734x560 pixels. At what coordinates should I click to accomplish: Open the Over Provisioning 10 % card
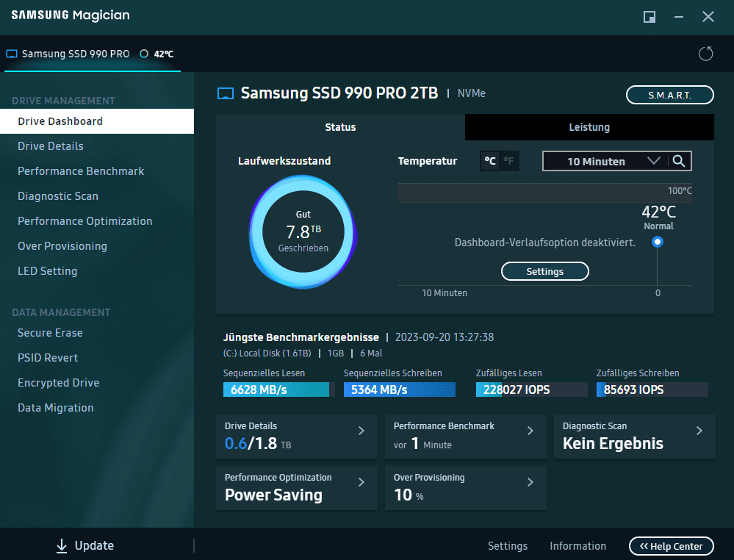465,488
